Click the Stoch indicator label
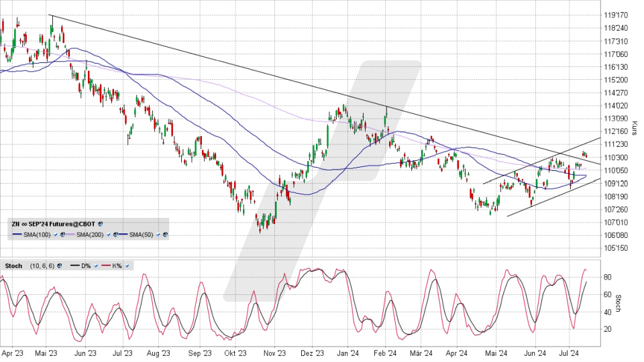Image resolution: width=644 pixels, height=362 pixels. [13, 266]
